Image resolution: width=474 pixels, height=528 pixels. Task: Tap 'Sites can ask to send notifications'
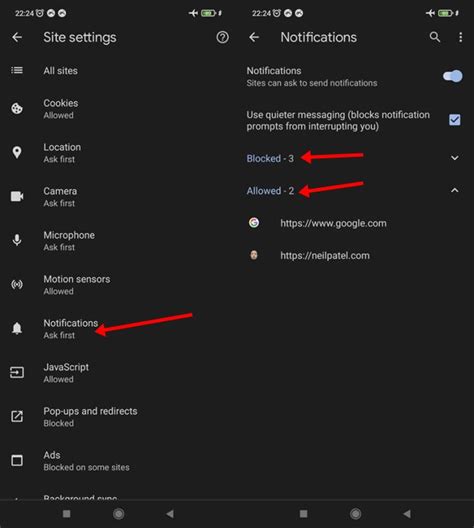312,83
